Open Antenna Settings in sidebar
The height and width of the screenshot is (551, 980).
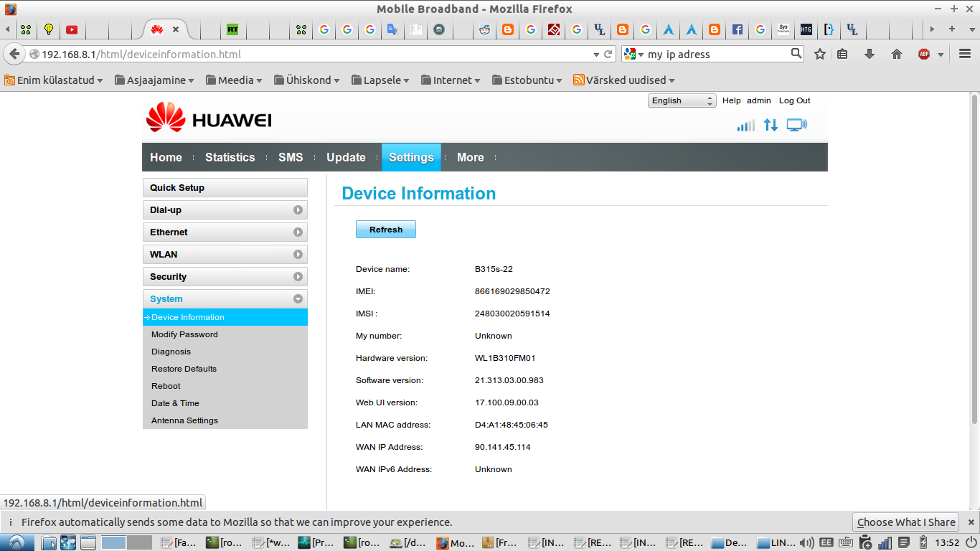click(184, 420)
